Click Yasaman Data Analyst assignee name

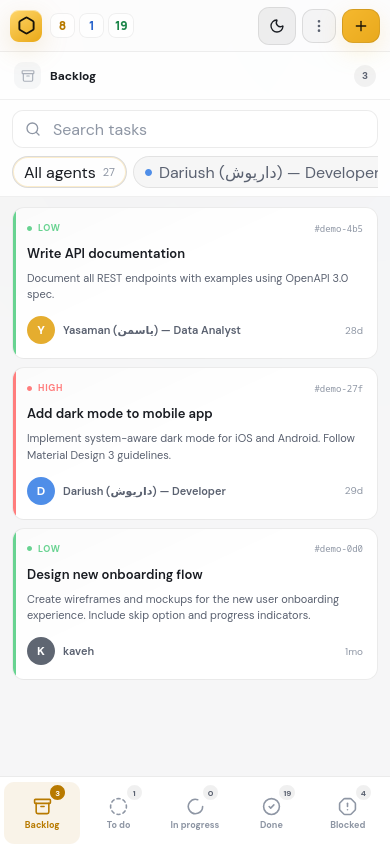coord(152,330)
